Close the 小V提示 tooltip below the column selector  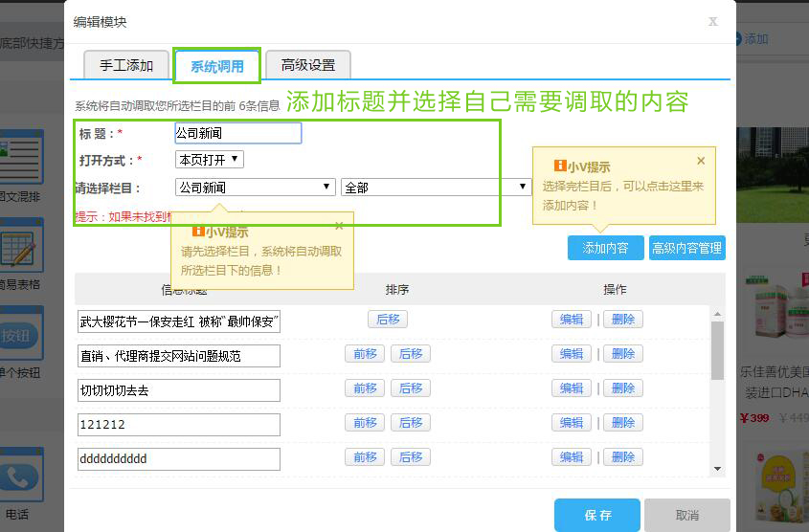click(x=339, y=226)
